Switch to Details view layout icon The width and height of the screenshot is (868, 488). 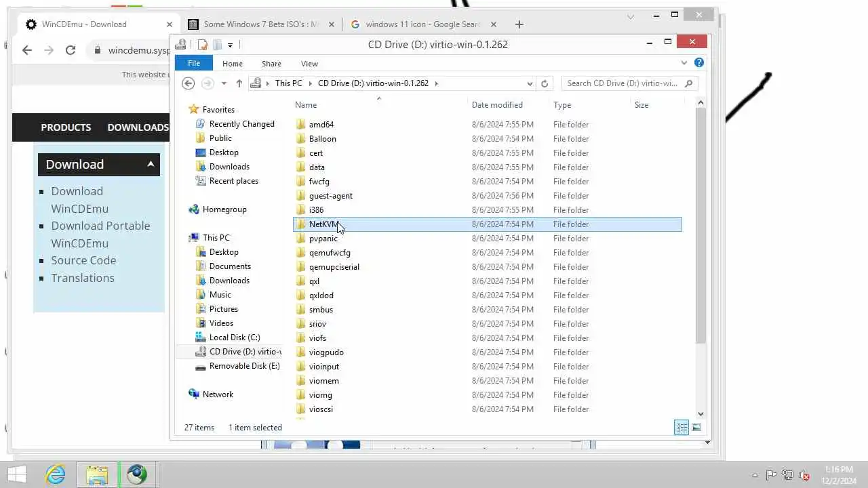tap(682, 427)
